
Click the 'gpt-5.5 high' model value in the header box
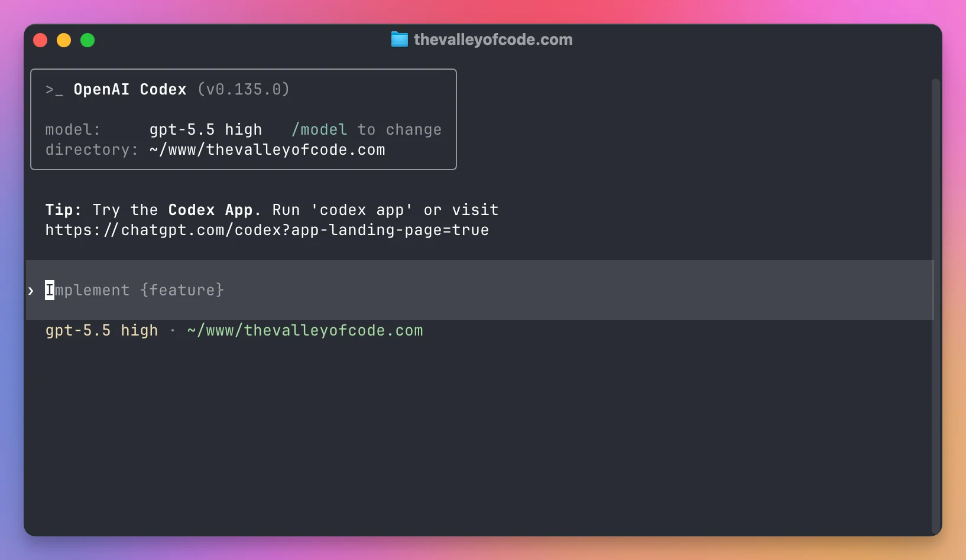click(206, 129)
